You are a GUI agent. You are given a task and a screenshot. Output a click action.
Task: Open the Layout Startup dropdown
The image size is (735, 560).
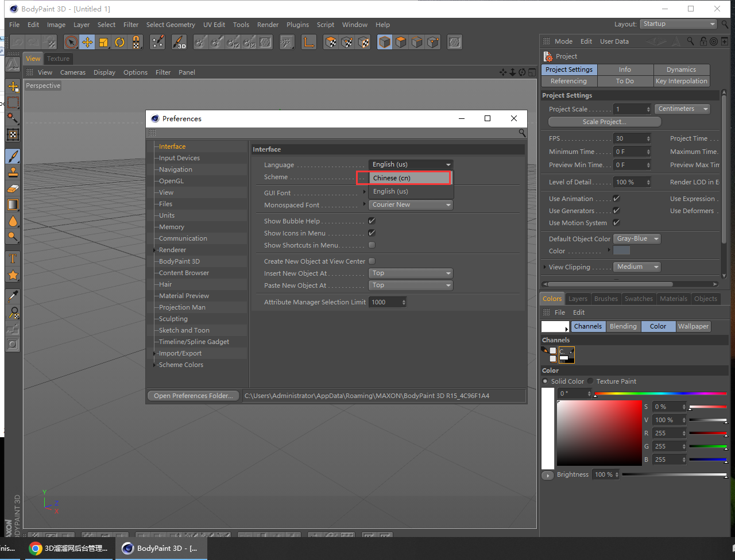coord(679,24)
